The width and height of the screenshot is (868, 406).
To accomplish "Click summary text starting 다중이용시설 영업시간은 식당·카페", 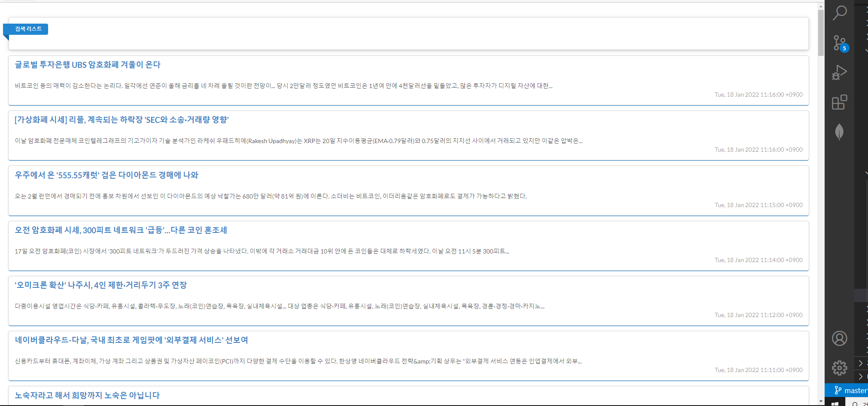I will (280, 306).
